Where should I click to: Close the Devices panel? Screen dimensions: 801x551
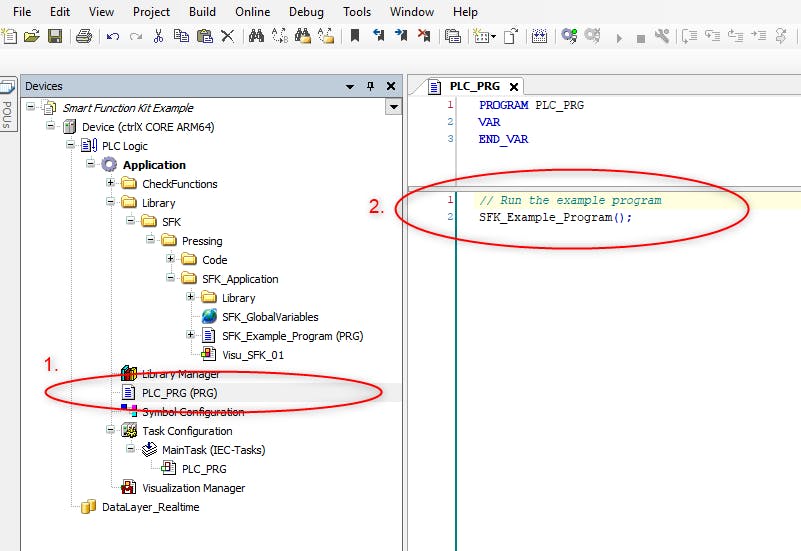391,86
